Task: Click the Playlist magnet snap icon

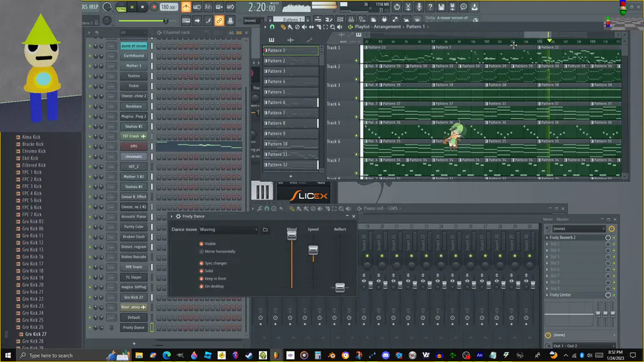Action: point(272,26)
